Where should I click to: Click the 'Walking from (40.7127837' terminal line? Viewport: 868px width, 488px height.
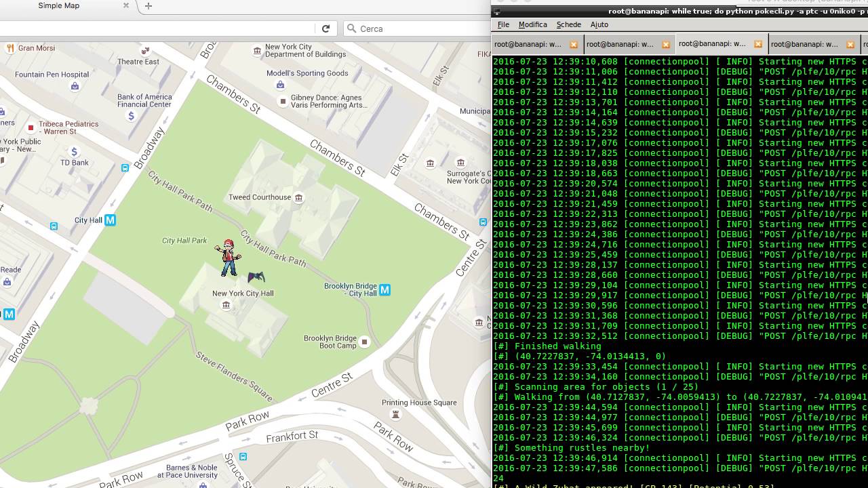pyautogui.click(x=680, y=397)
